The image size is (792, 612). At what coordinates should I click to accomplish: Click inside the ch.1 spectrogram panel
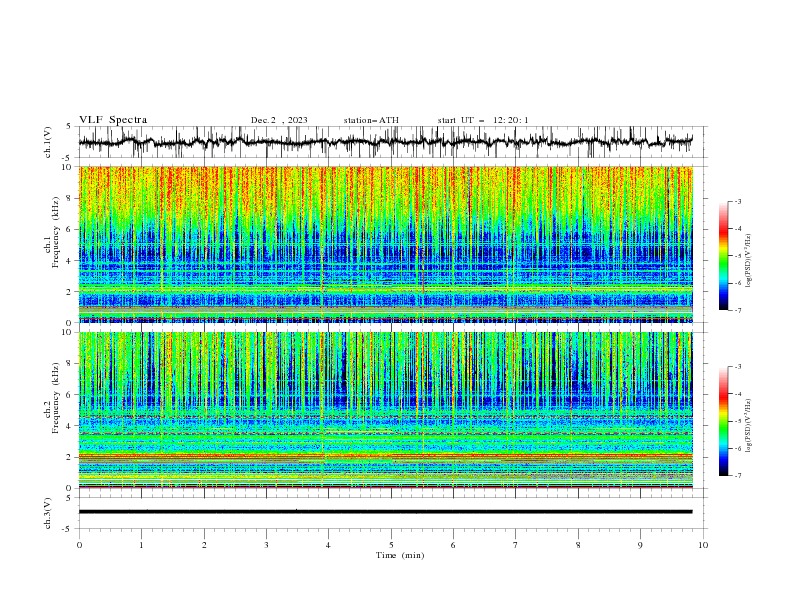[x=385, y=244]
